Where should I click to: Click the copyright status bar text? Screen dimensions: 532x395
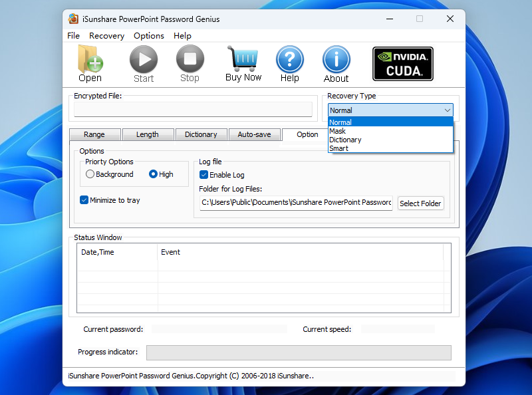pos(191,376)
